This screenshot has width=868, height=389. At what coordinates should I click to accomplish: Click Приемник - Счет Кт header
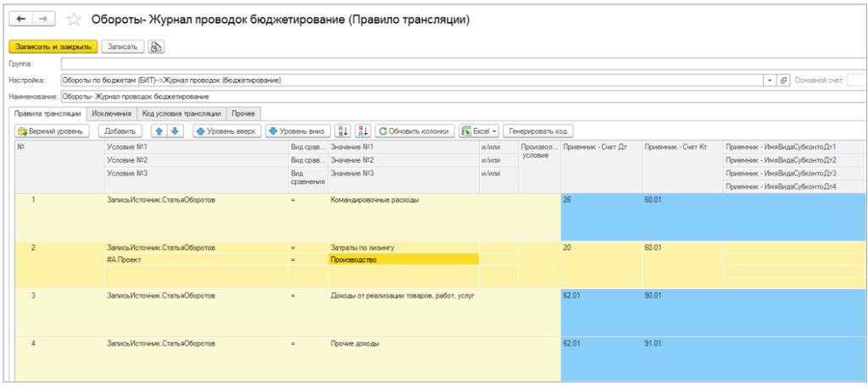682,167
